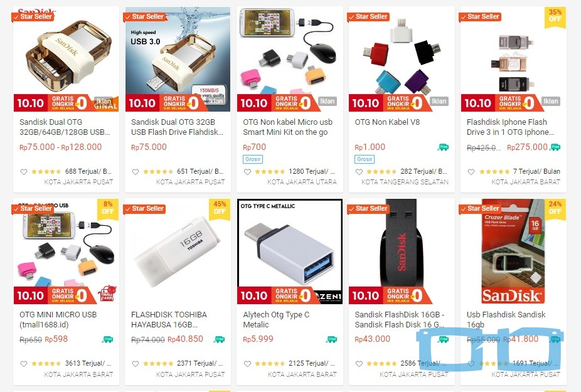Viewport: 581px width, 392px height.
Task: Click free shipping truck icon beside Rp5.999
Action: pyautogui.click(x=332, y=339)
